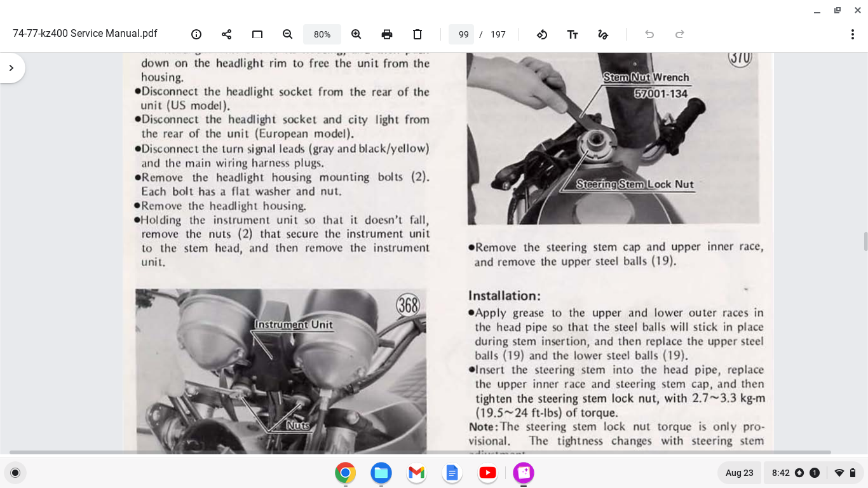
Task: Open Chrome from the shelf
Action: coord(346,473)
